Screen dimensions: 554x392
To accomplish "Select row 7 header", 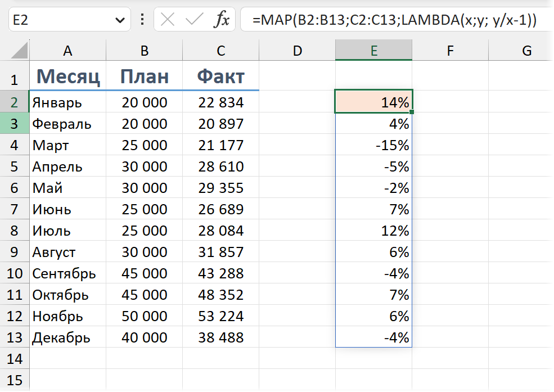I will tap(15, 209).
